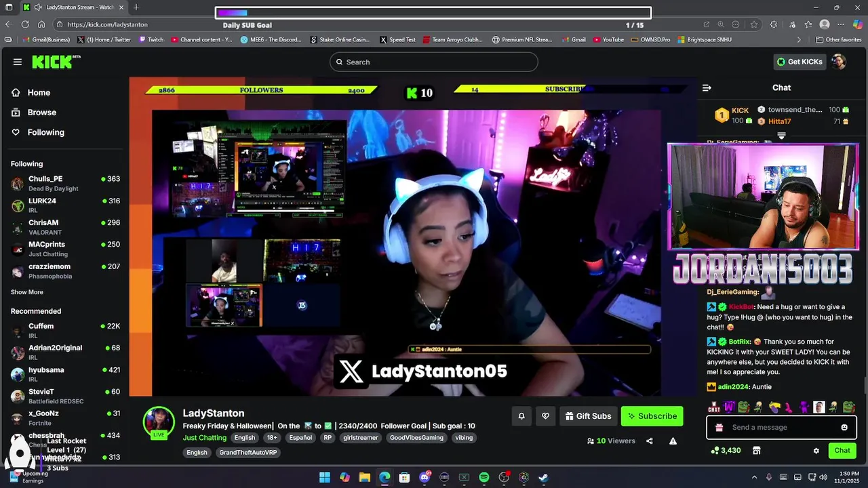
Task: Open Chulls_PE followed channel
Action: point(65,184)
